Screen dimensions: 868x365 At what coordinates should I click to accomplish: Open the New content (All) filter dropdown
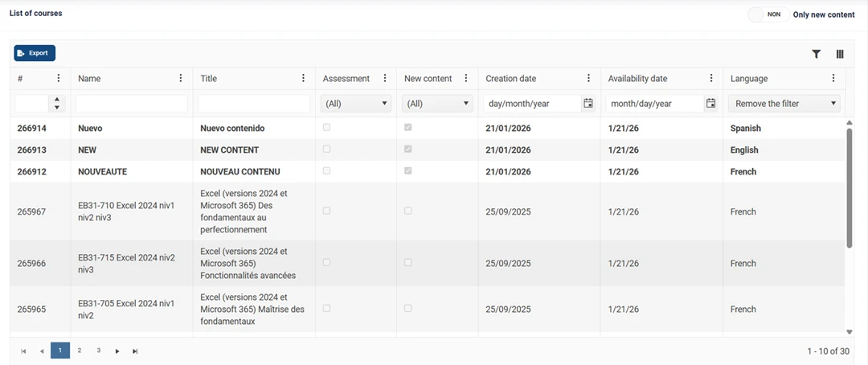(x=437, y=104)
